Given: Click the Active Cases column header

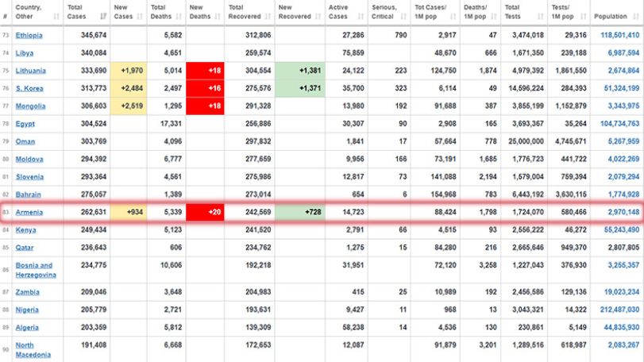Looking at the screenshot, I should tap(347, 12).
